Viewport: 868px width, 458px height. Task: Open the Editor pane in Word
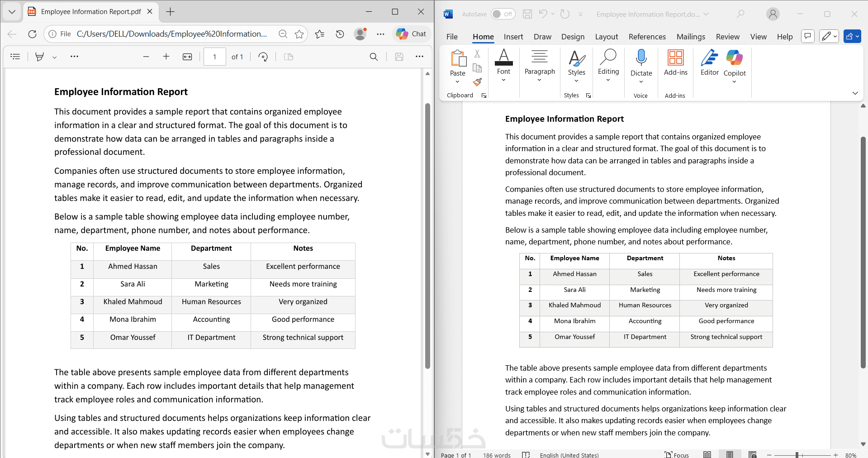coord(709,58)
